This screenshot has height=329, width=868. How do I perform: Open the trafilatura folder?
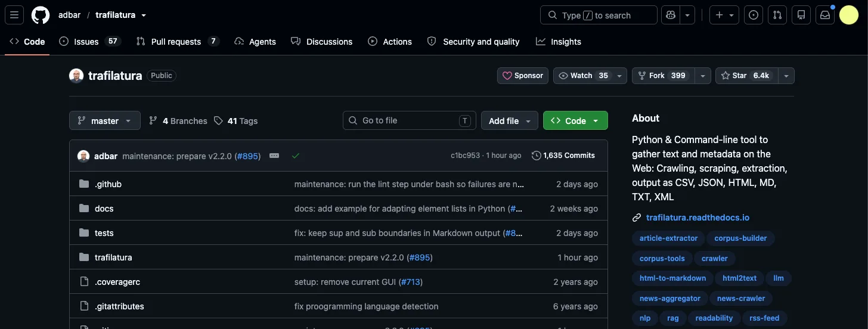[x=113, y=257]
